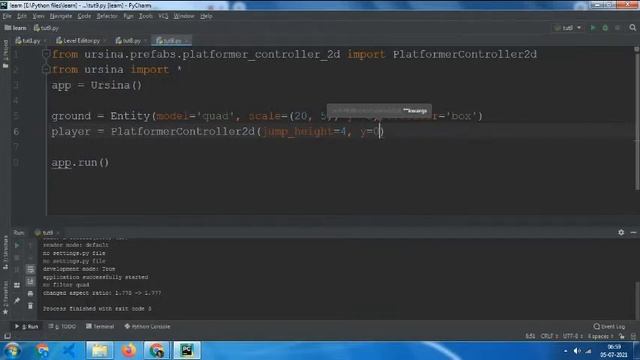The image size is (640, 360).
Task: Open the Project tool window sidebar
Action: [x=5, y=54]
